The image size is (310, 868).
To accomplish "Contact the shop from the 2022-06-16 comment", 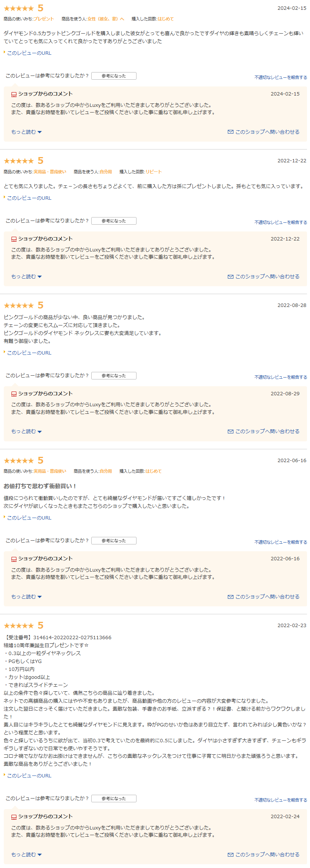I will click(264, 597).
